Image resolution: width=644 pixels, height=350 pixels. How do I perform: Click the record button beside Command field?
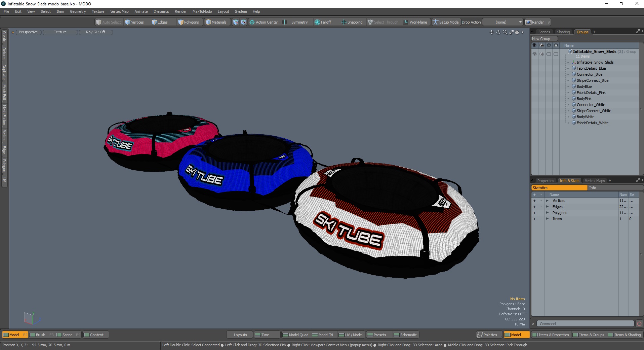point(639,324)
